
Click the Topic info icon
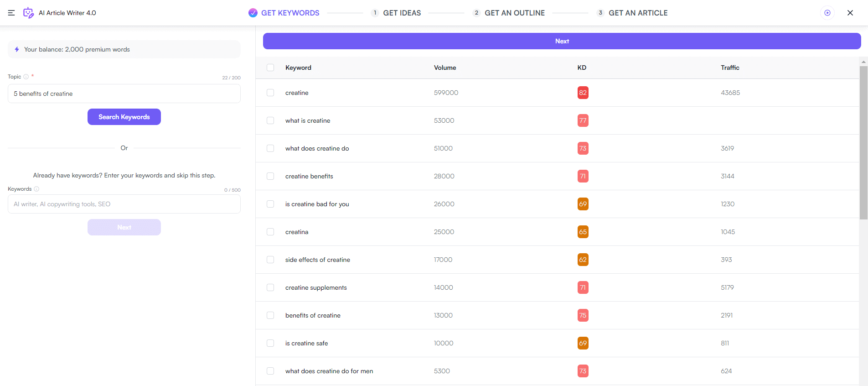coord(26,77)
